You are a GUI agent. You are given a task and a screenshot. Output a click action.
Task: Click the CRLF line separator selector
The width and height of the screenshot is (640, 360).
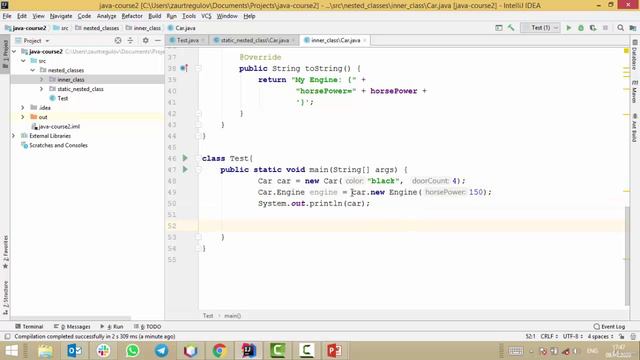[x=549, y=336]
